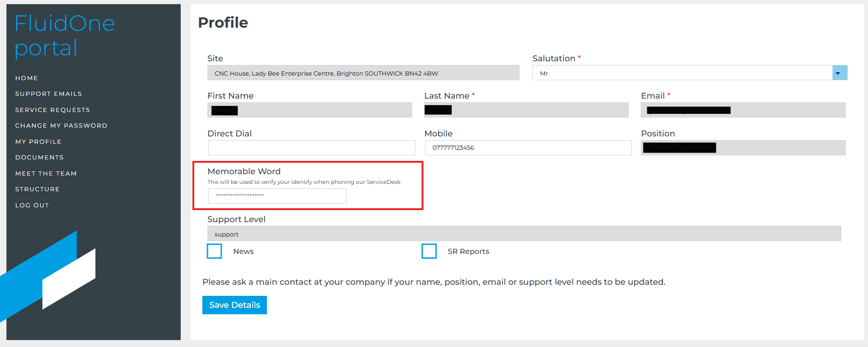This screenshot has height=347, width=868.
Task: Click into the Direct Dial field
Action: coord(312,148)
